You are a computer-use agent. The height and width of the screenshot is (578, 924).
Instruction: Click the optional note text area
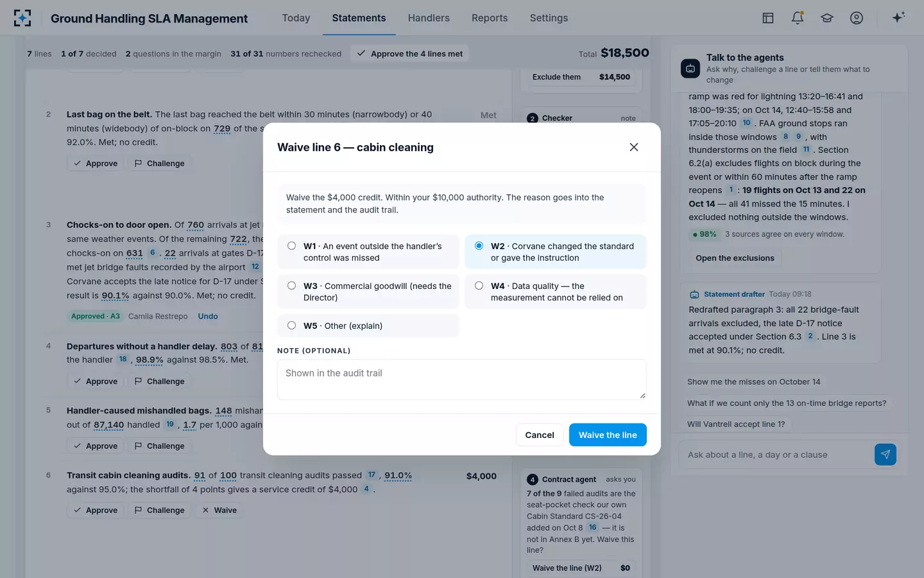tap(461, 379)
